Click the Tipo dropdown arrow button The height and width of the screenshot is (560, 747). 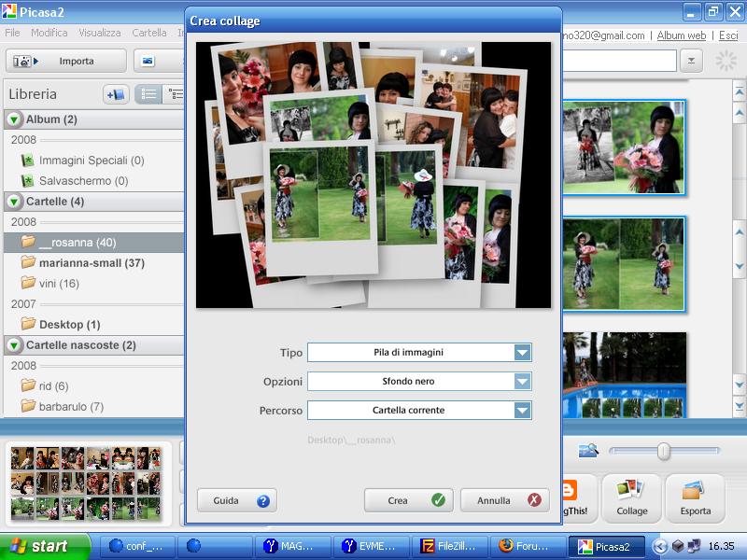click(x=523, y=353)
